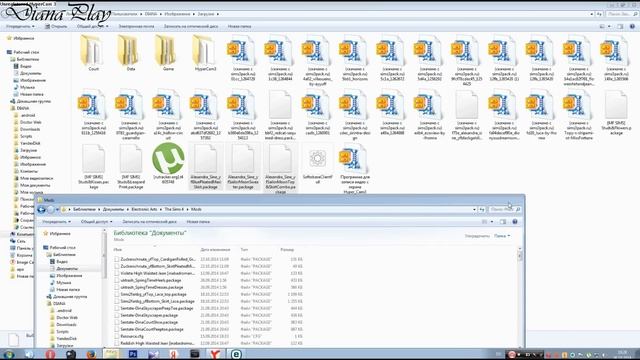Select the MF SIMS Studs&Leopard Print package
The height and width of the screenshot is (360, 640).
[x=131, y=167]
